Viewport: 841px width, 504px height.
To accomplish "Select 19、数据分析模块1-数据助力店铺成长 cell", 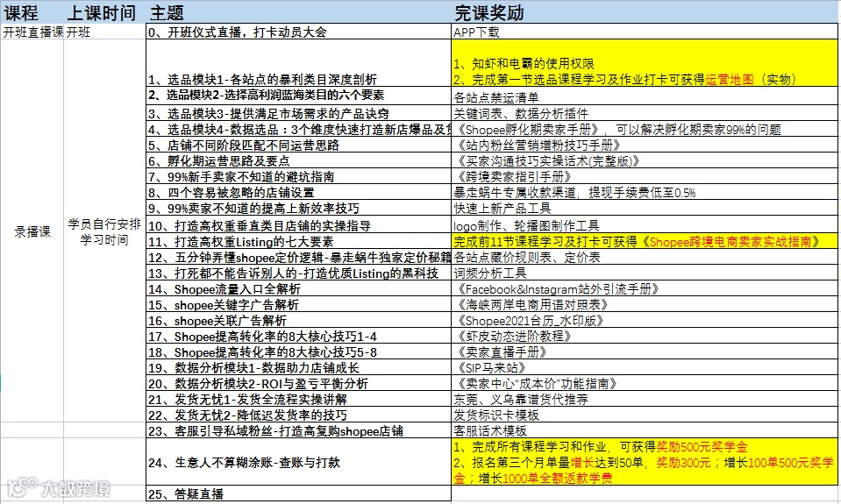I will pyautogui.click(x=298, y=368).
